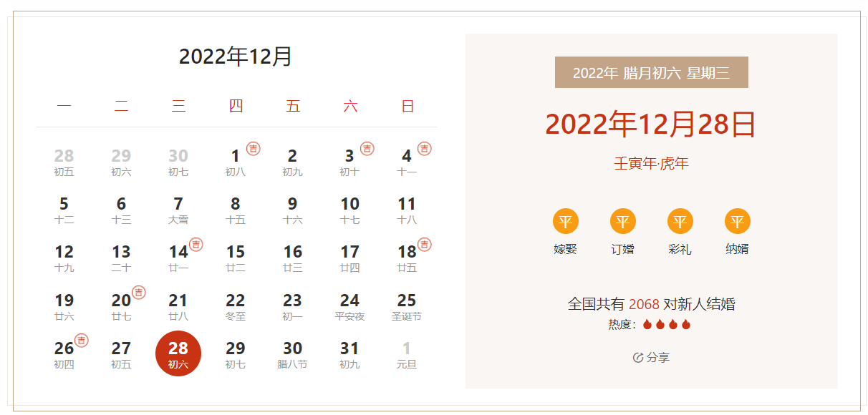Viewport: 868px width, 415px height.
Task: Click the 订婚 label
Action: point(623,250)
